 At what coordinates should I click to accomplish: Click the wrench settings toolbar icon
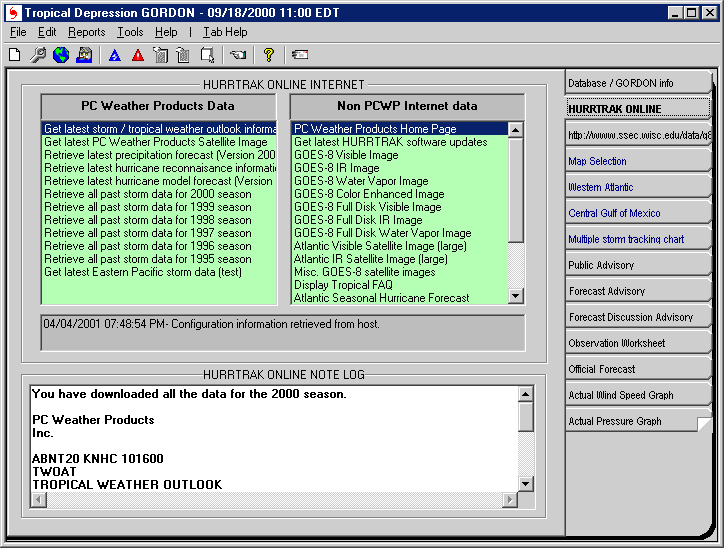(x=38, y=55)
